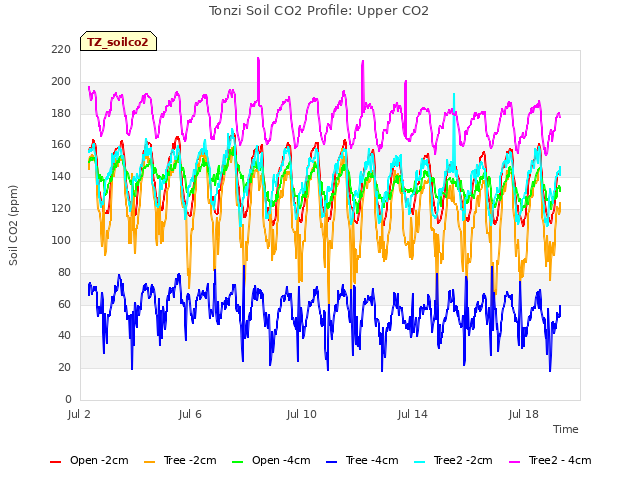Image resolution: width=640 pixels, height=480 pixels.
Task: Click the green Open -4cm legend swatch
Action: click(x=237, y=462)
